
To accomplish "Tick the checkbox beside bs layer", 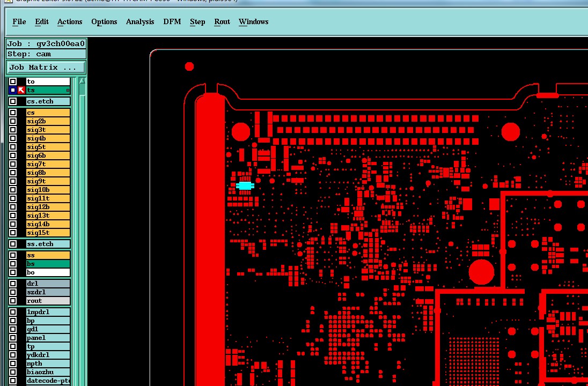I will [x=13, y=263].
